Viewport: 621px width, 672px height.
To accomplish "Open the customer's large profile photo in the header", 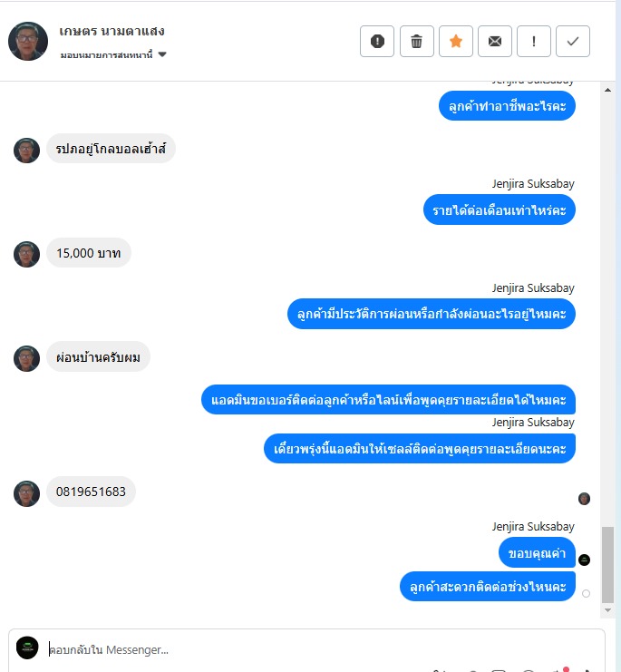I will coord(28,41).
